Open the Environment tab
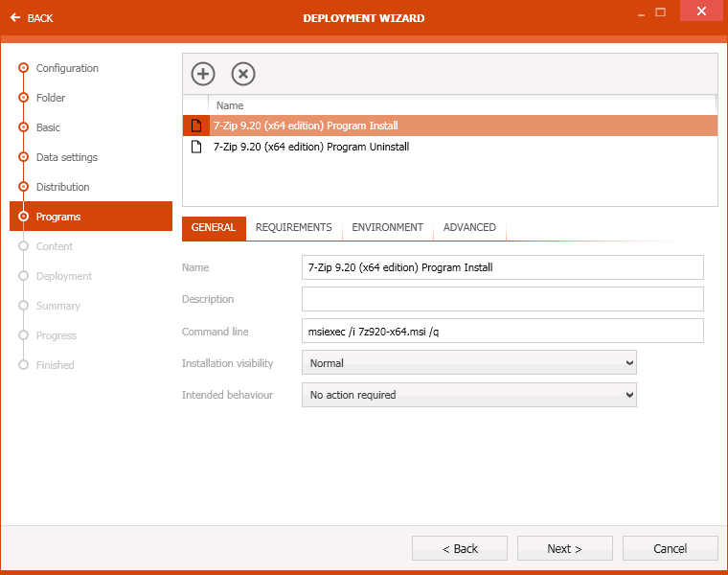Viewport: 728px width, 575px height. (387, 228)
